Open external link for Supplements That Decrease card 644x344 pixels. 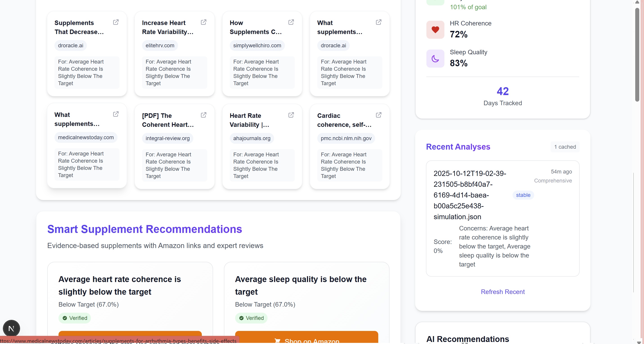[116, 22]
